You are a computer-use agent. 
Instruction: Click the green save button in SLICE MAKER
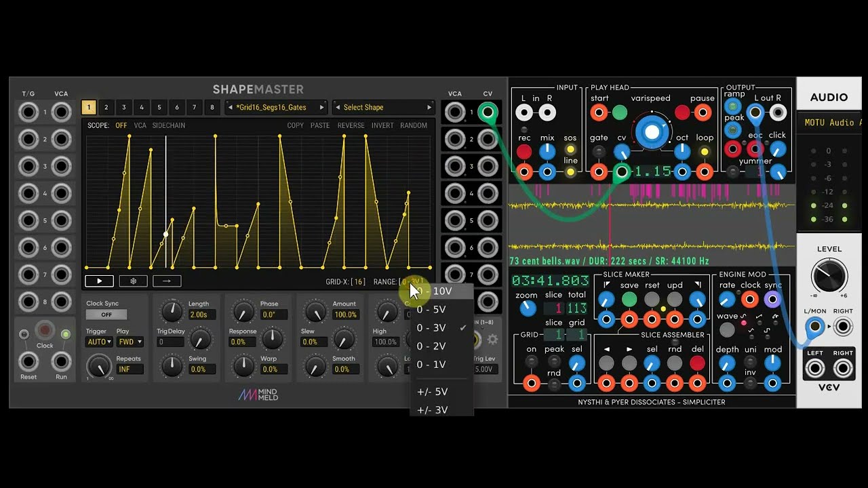[629, 299]
